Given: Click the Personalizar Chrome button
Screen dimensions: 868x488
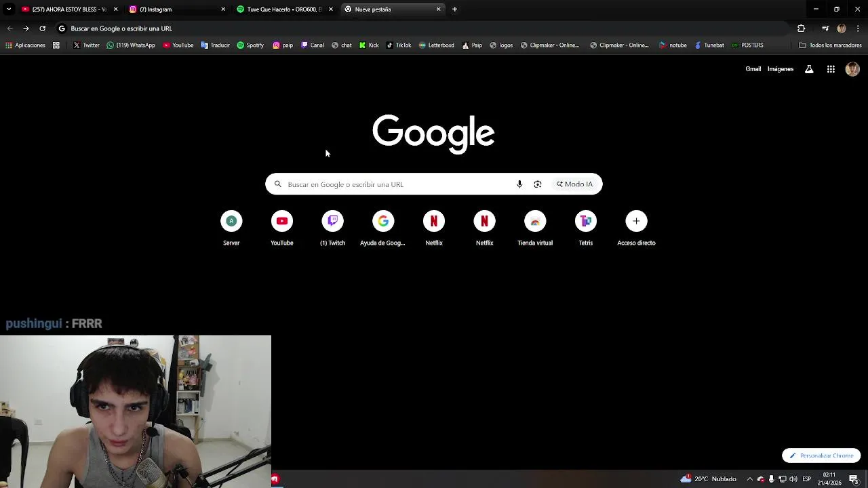Looking at the screenshot, I should click(x=821, y=455).
